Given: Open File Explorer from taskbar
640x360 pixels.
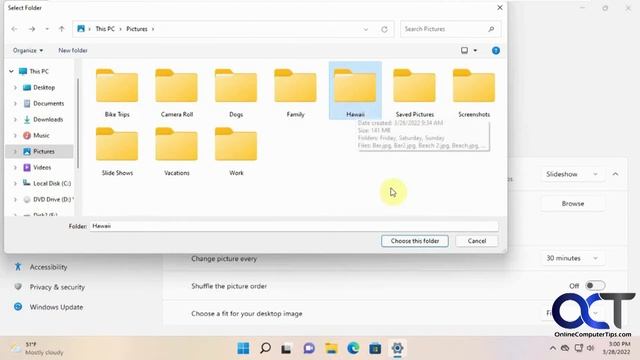Looking at the screenshot, I should (331, 348).
